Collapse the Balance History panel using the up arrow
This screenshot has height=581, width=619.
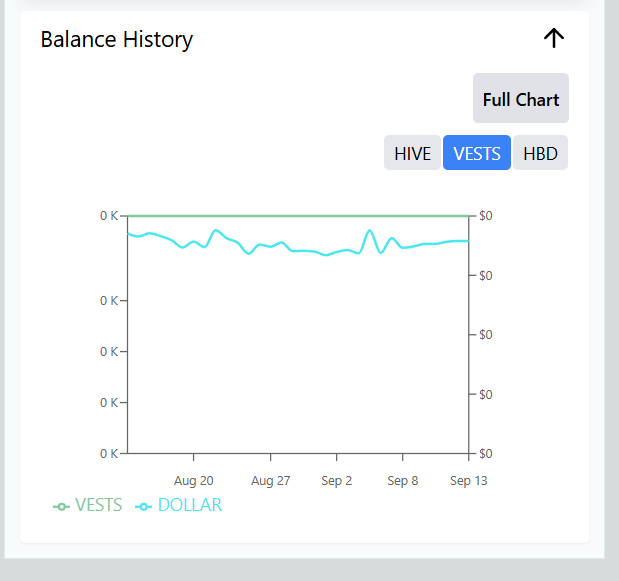point(554,39)
